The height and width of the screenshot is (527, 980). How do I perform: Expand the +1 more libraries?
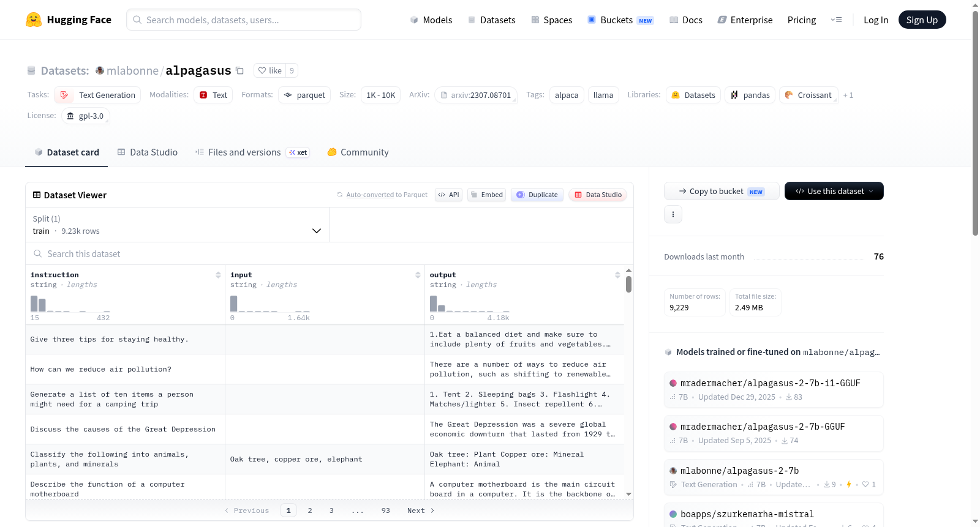[x=848, y=95]
